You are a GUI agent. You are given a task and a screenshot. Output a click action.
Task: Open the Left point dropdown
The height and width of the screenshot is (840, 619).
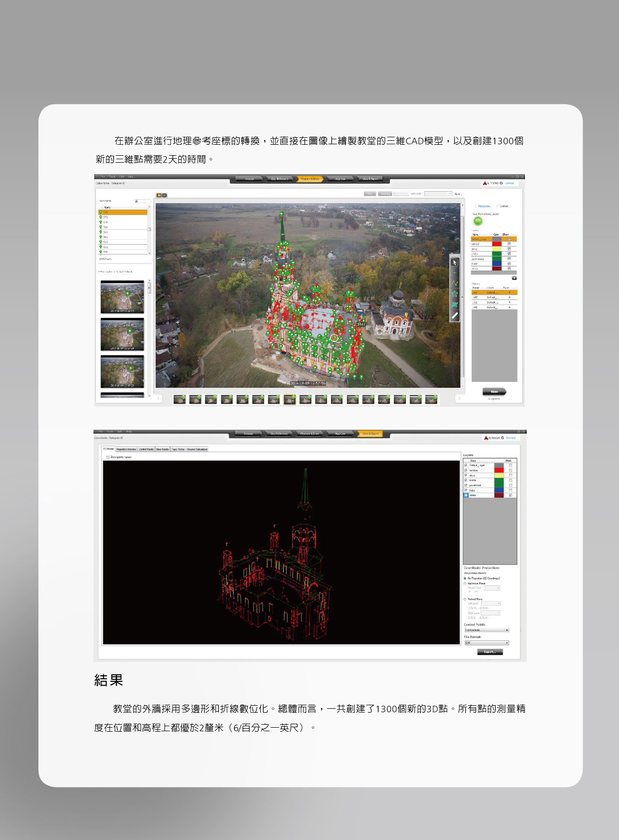pos(491,603)
